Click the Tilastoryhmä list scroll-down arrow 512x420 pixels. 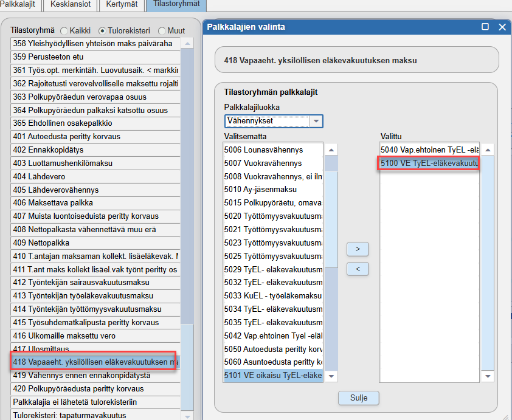(x=187, y=416)
